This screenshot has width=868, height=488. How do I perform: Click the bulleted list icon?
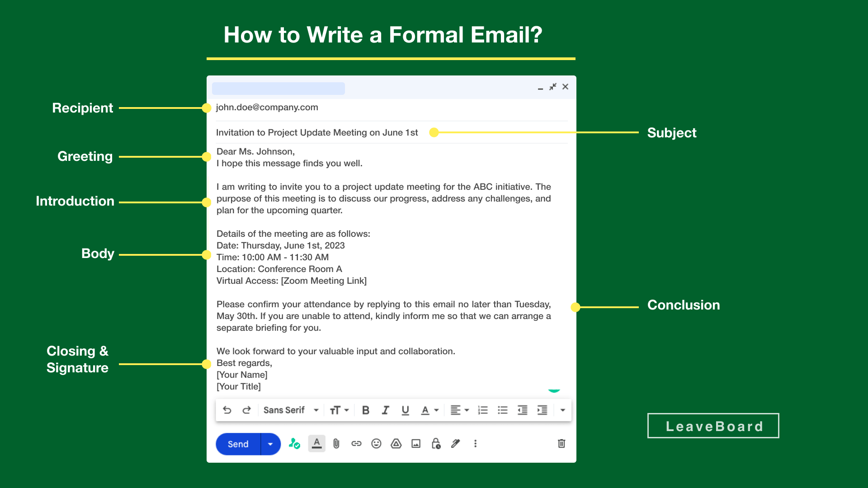tap(502, 411)
